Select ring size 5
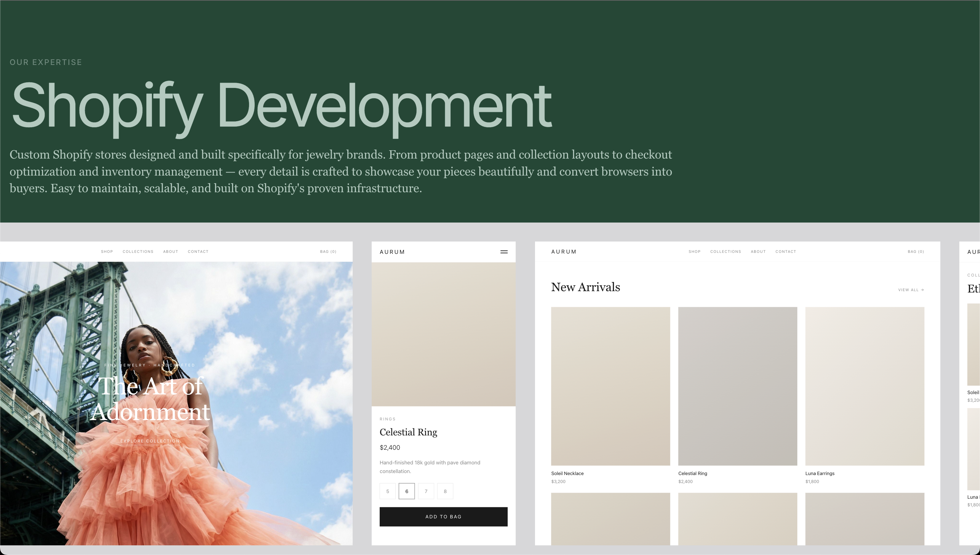 pyautogui.click(x=387, y=491)
